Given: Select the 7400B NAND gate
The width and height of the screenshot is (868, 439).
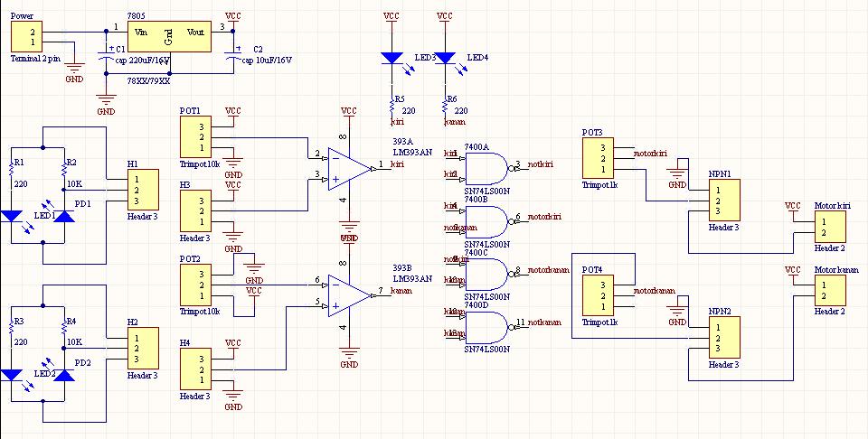Looking at the screenshot, I should pos(487,221).
